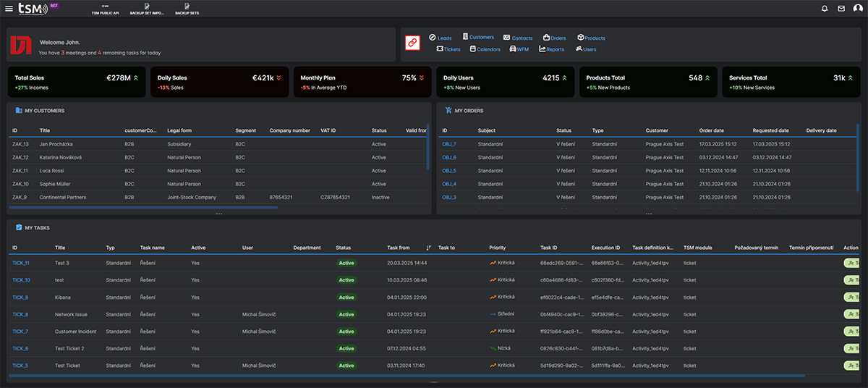Click the My Customers horizontal scrollbar
Viewport: 868px width, 388px height.
pos(145,208)
